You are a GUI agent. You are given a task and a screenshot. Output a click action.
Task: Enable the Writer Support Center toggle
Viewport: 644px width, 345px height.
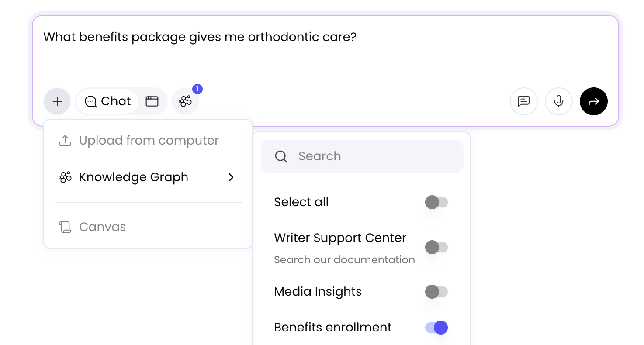(x=436, y=247)
